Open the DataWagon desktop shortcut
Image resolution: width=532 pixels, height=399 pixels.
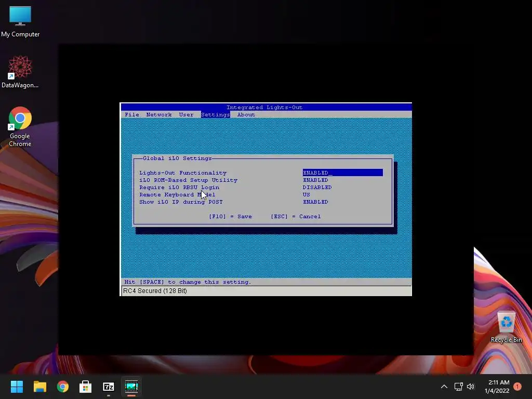20,72
